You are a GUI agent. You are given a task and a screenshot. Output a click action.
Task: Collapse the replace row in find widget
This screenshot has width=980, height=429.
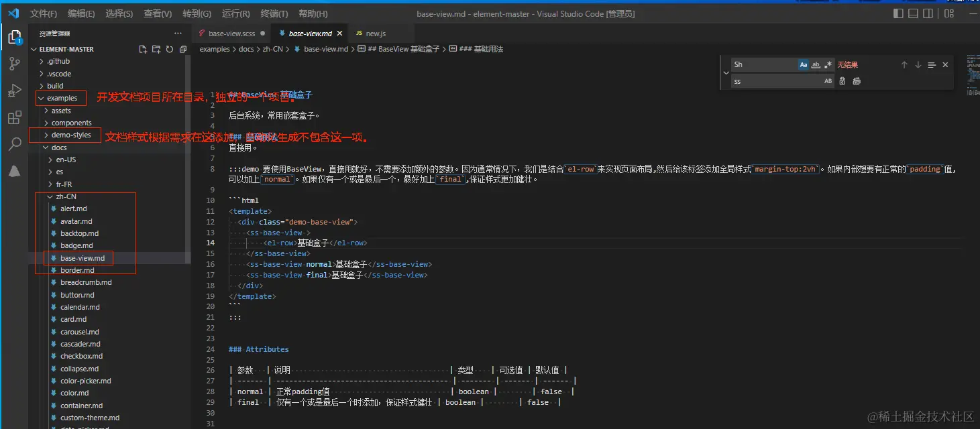coord(726,73)
